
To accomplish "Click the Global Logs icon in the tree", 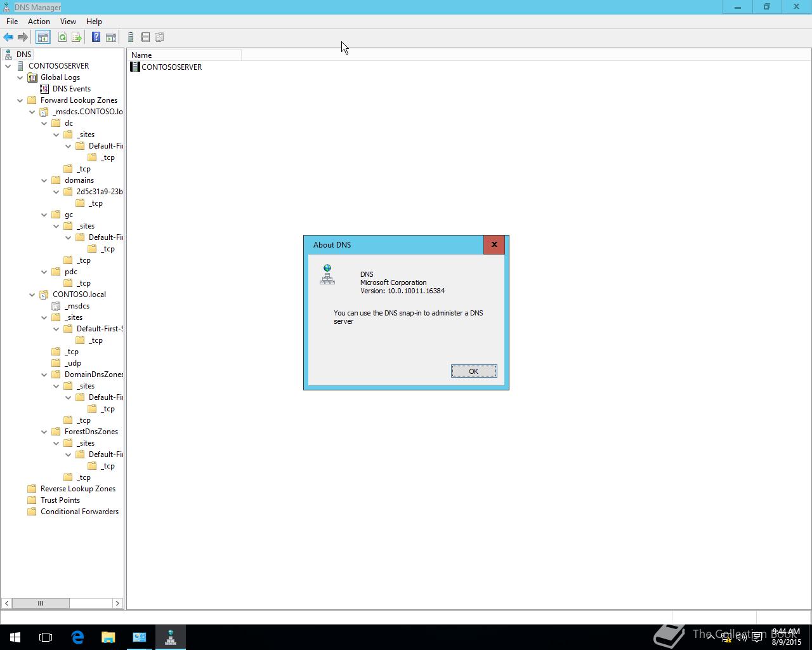I will click(32, 77).
